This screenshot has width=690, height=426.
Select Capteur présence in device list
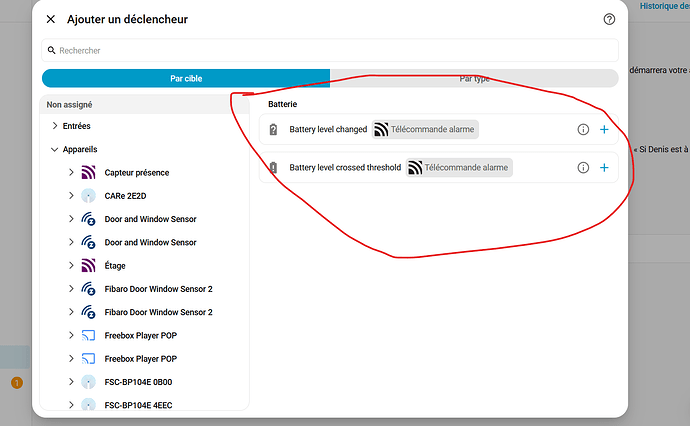pyautogui.click(x=136, y=173)
